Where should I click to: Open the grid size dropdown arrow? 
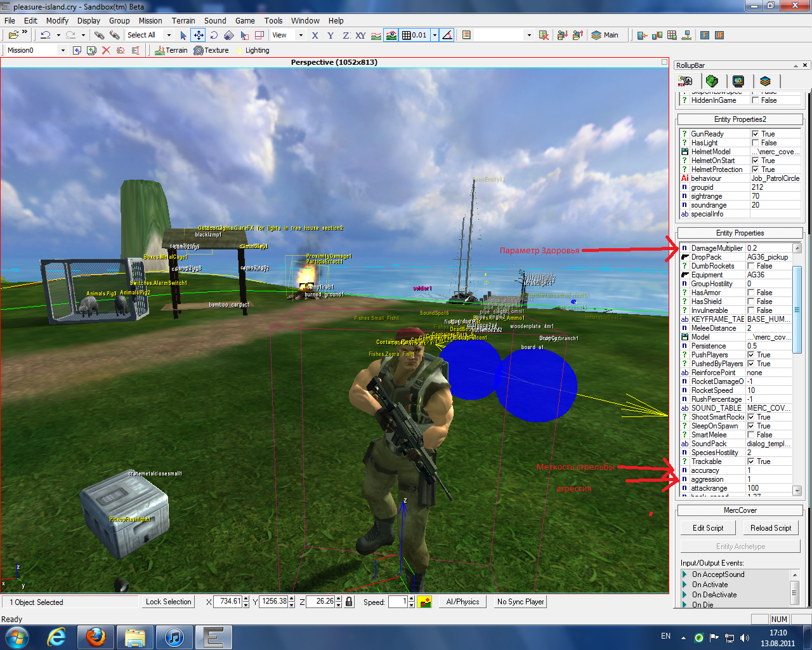click(435, 35)
